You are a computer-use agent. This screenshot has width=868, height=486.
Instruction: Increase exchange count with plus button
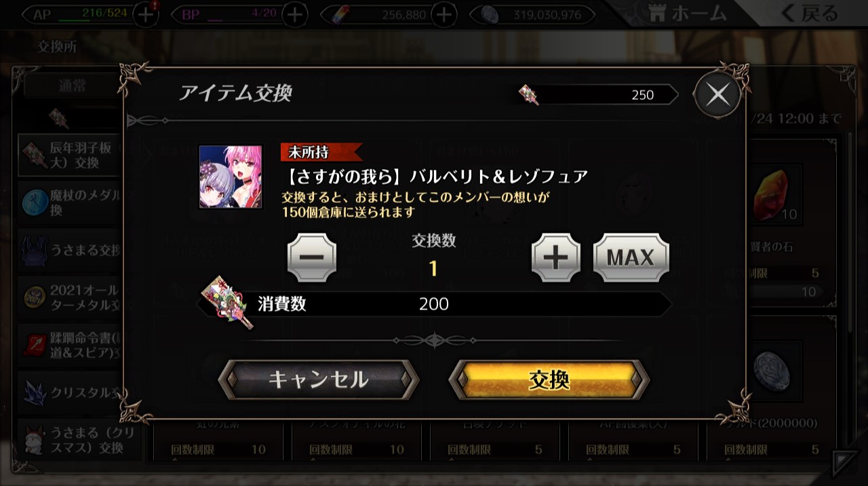pyautogui.click(x=556, y=258)
